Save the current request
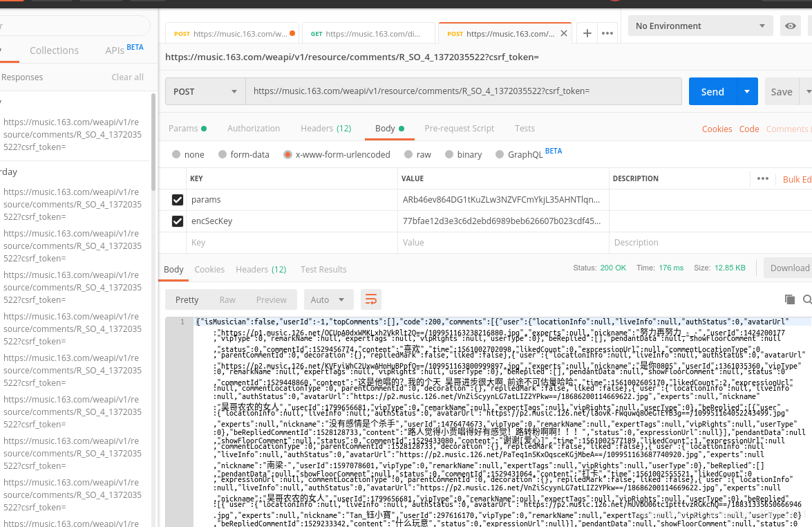 point(782,91)
